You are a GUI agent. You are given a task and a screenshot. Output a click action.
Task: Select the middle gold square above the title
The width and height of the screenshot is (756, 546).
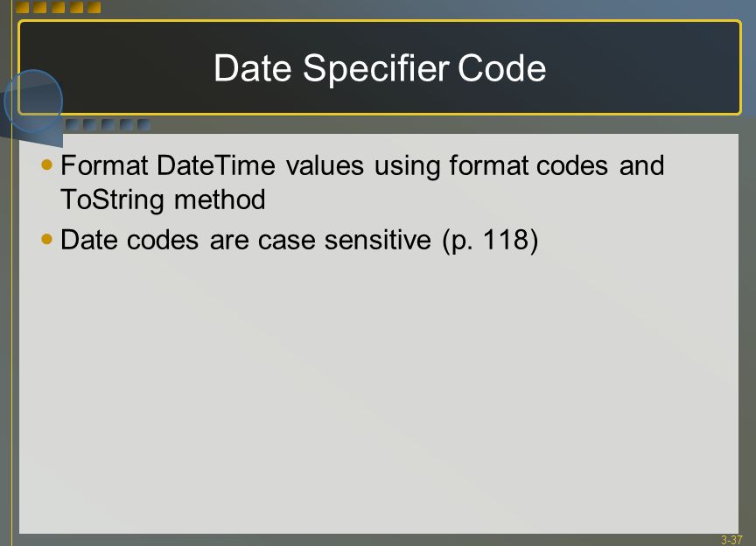click(59, 7)
